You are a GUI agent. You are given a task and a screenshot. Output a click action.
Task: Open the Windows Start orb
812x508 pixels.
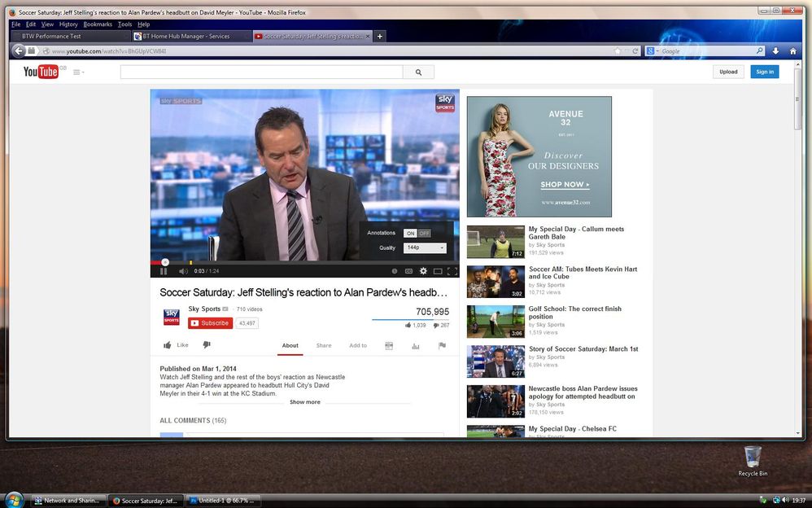pyautogui.click(x=14, y=500)
